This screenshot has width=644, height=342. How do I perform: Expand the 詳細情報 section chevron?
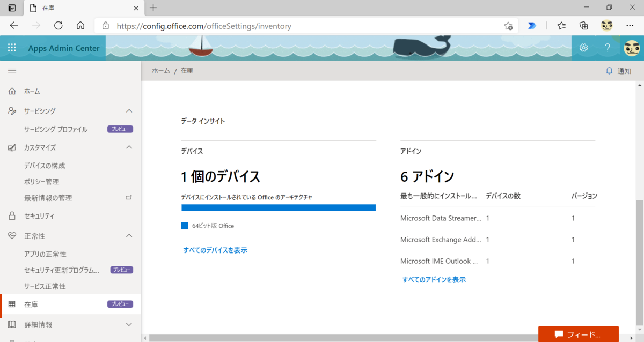point(129,324)
